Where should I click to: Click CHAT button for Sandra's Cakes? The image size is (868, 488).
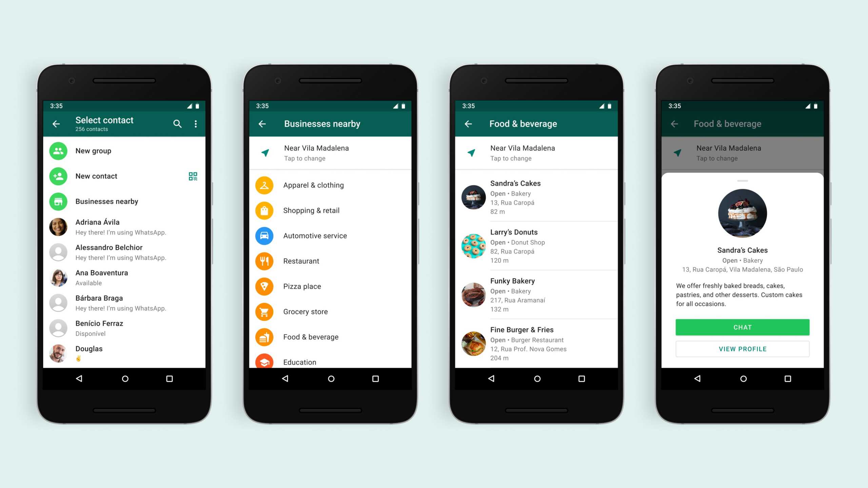coord(742,327)
